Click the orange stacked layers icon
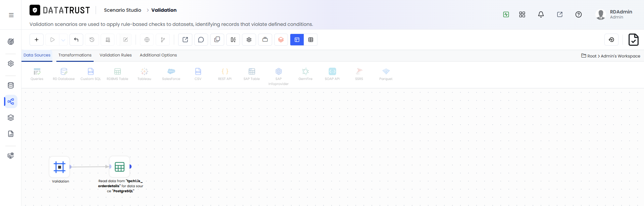This screenshot has height=206, width=644. 281,40
